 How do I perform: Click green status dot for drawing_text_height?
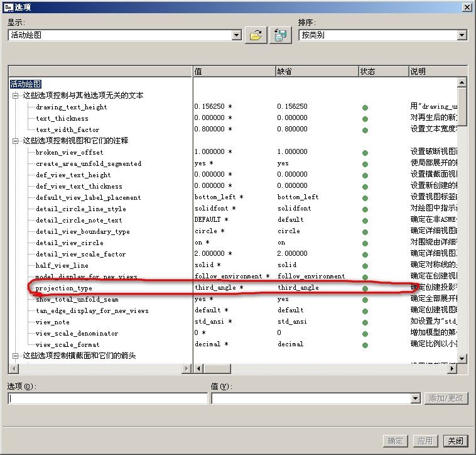(x=365, y=107)
